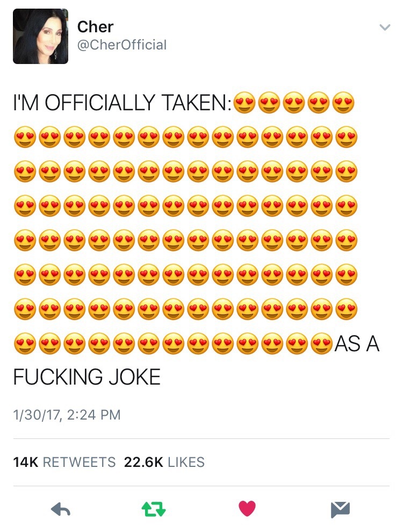Click the last emoji on the first line
The image size is (403, 532).
coord(344,103)
